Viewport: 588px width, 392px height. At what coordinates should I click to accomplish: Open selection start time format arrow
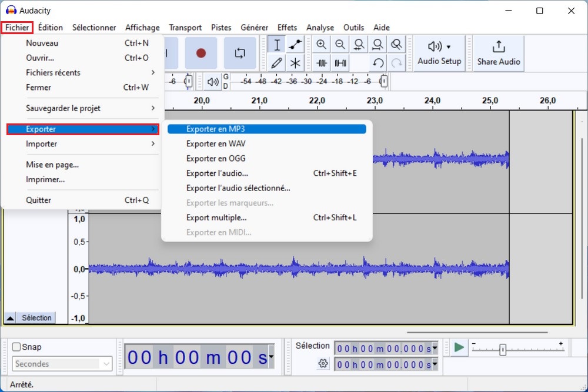pos(435,348)
